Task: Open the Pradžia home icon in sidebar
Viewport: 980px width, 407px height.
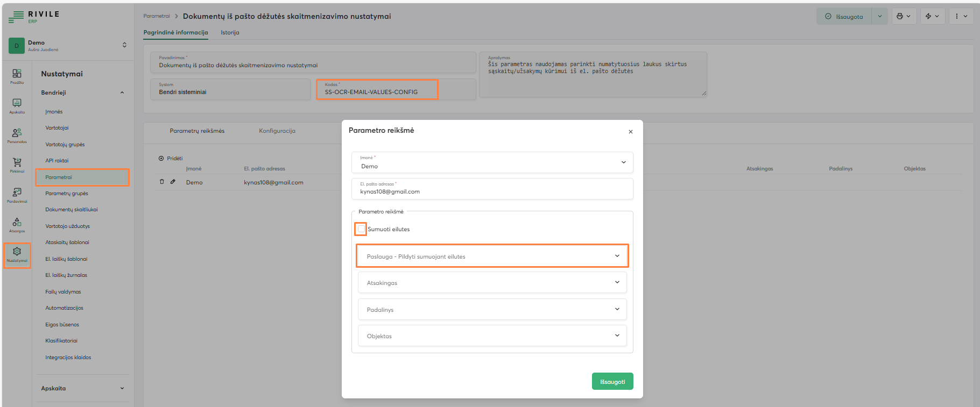Action: pos(17,76)
